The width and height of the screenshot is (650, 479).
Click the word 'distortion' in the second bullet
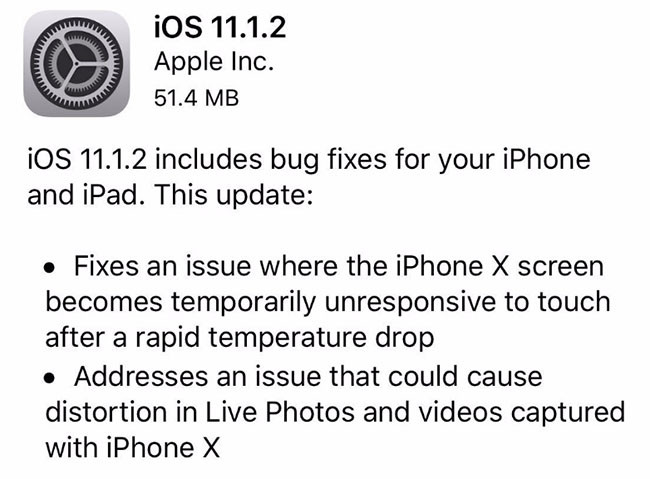point(106,412)
